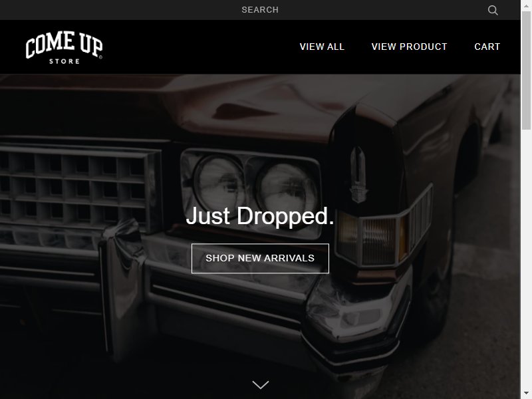Click the chrome bumper in the hero image
This screenshot has height=399, width=532.
(203, 289)
